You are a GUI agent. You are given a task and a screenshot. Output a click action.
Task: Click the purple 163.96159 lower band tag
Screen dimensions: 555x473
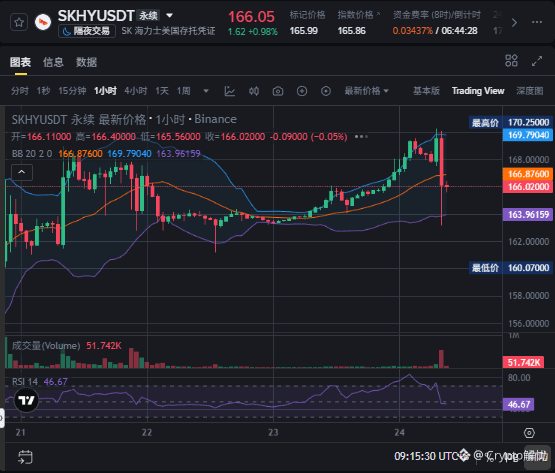pos(528,214)
